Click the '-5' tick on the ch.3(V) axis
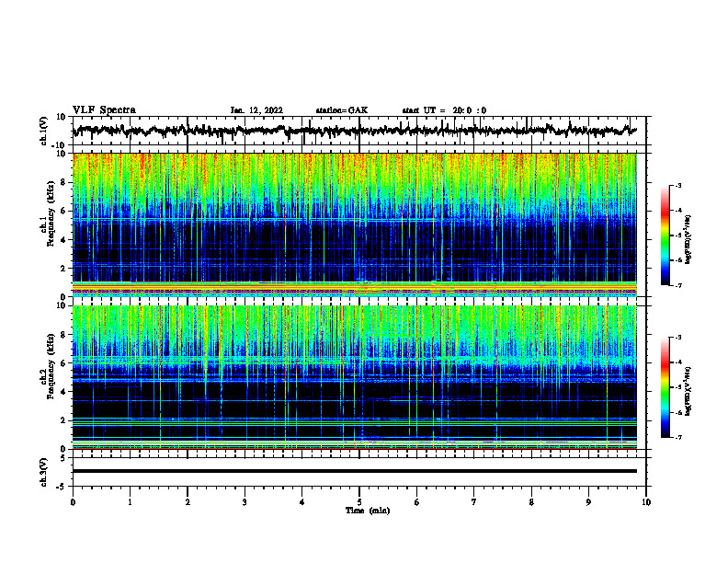 coord(63,487)
